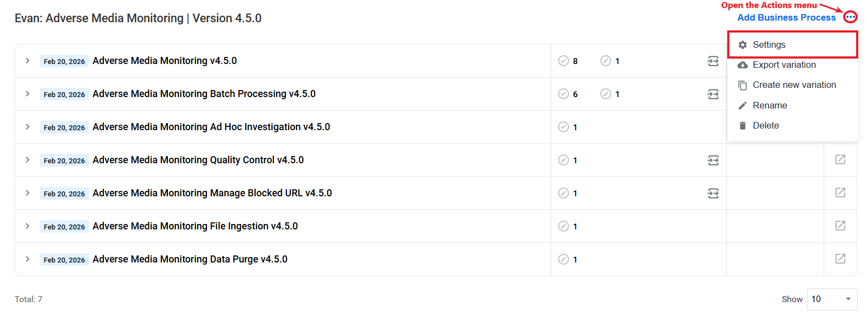This screenshot has width=868, height=314.
Task: Click the Add Business Process link
Action: (786, 17)
